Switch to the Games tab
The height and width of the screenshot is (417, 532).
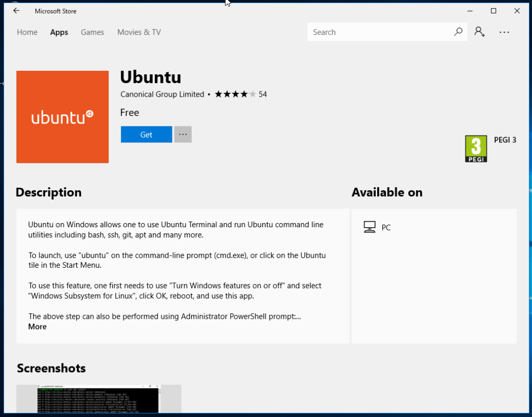click(x=92, y=32)
